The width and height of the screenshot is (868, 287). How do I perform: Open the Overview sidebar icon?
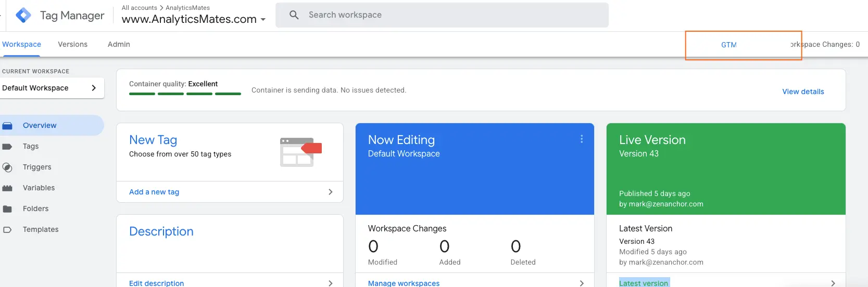[7, 126]
